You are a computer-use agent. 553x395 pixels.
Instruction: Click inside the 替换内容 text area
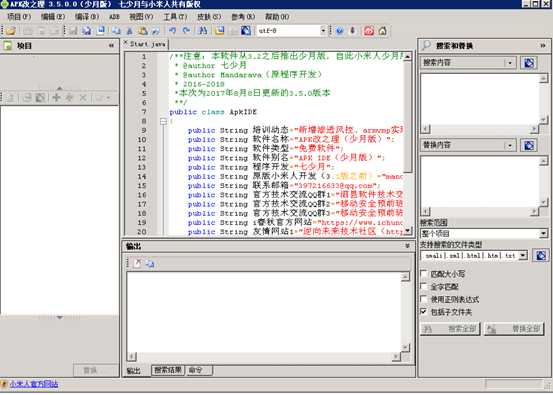pos(480,181)
